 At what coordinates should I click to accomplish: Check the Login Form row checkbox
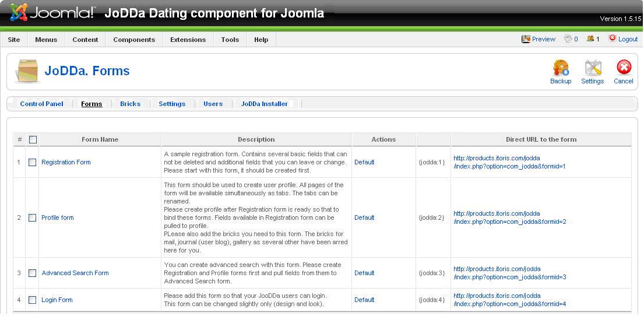click(x=33, y=300)
